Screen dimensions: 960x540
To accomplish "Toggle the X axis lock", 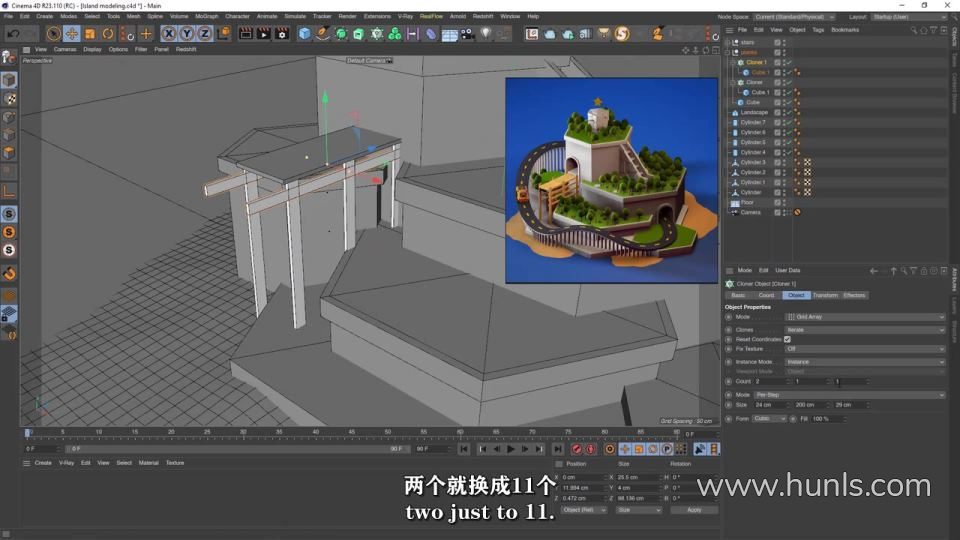I will (169, 34).
